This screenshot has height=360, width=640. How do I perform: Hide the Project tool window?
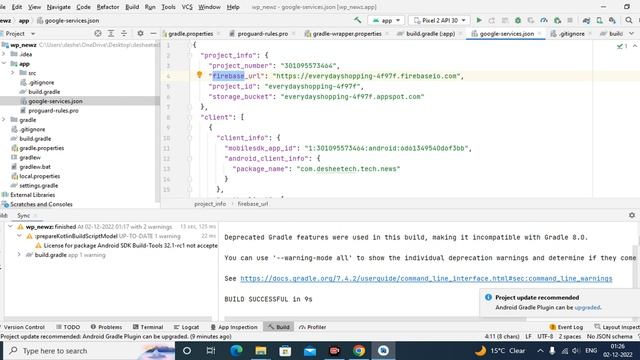coord(153,33)
